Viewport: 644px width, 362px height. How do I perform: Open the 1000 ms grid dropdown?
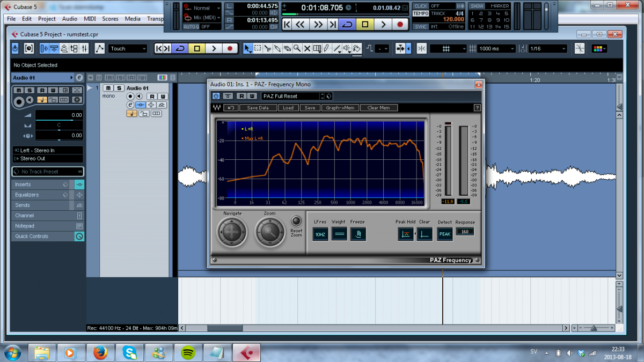pos(497,48)
